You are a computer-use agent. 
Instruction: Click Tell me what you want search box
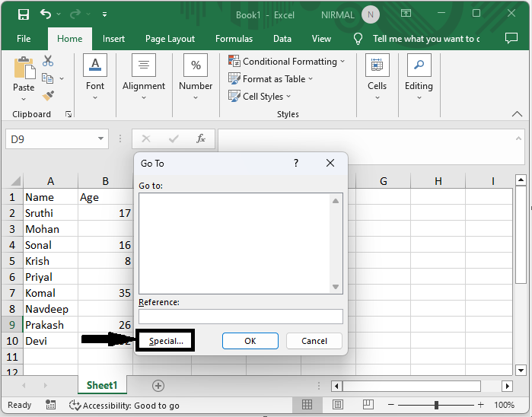point(426,39)
